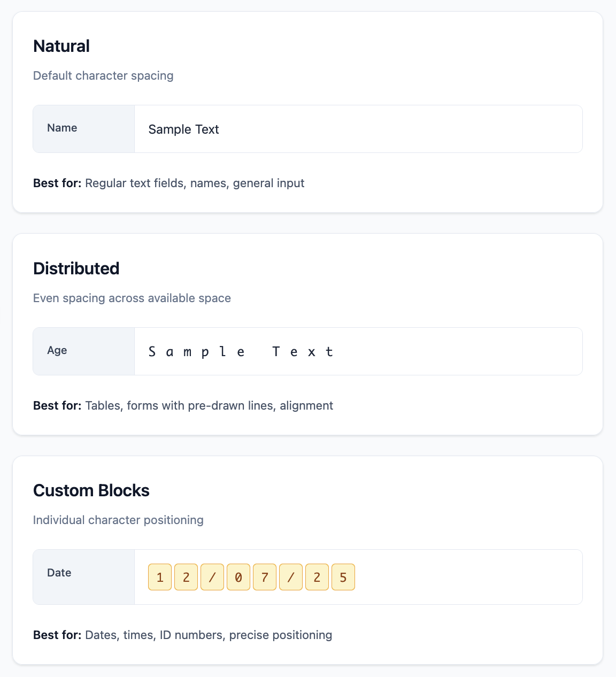
Task: Select the character block showing 5
Action: coord(343,577)
